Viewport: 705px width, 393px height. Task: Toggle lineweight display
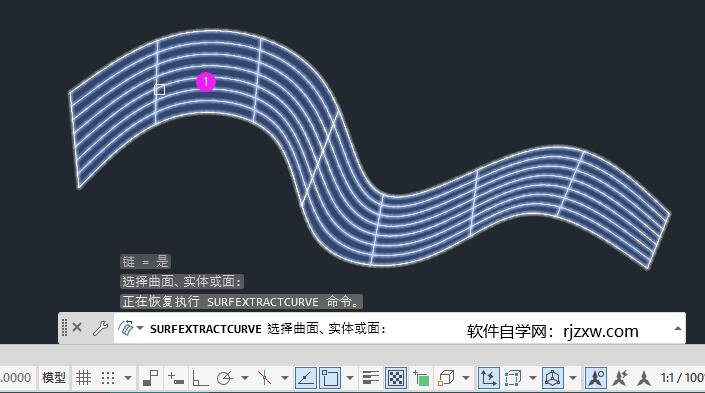[371, 378]
